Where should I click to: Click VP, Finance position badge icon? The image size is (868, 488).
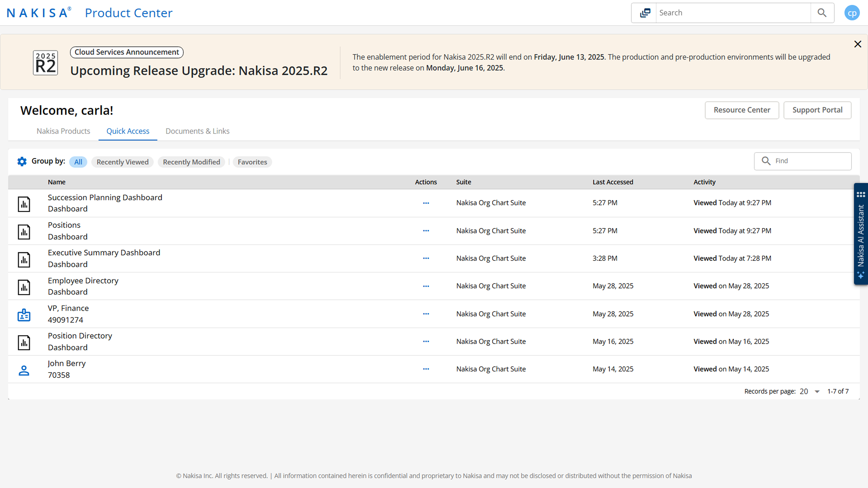24,315
